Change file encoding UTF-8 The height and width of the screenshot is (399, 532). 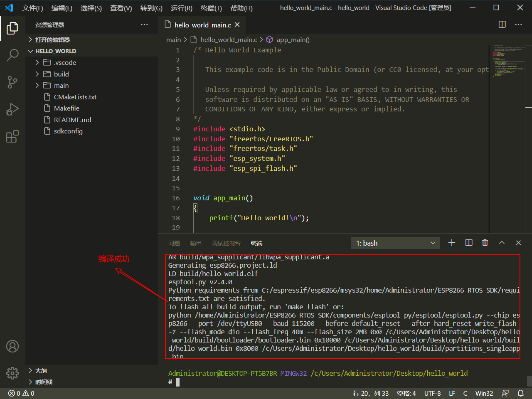[x=432, y=393]
